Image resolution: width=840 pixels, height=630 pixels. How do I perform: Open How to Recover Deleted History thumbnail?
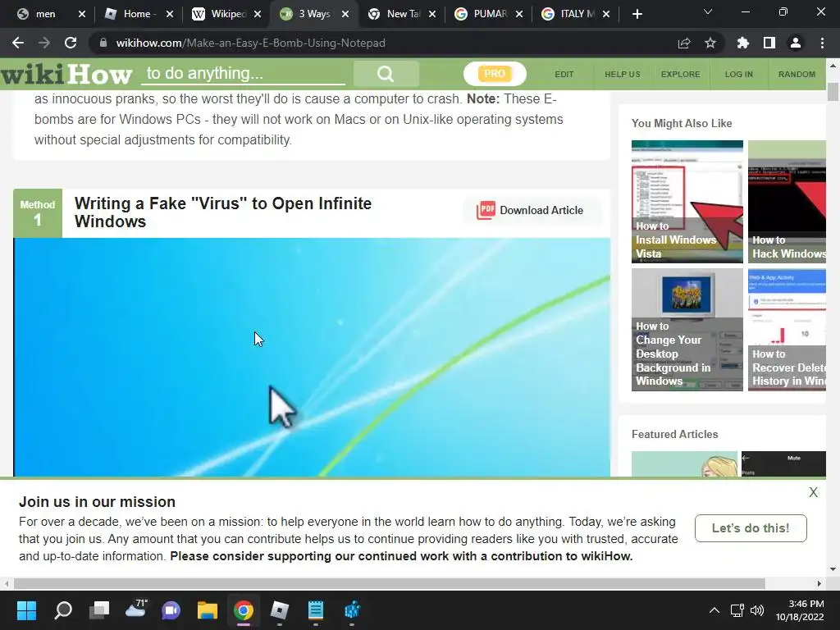(787, 330)
